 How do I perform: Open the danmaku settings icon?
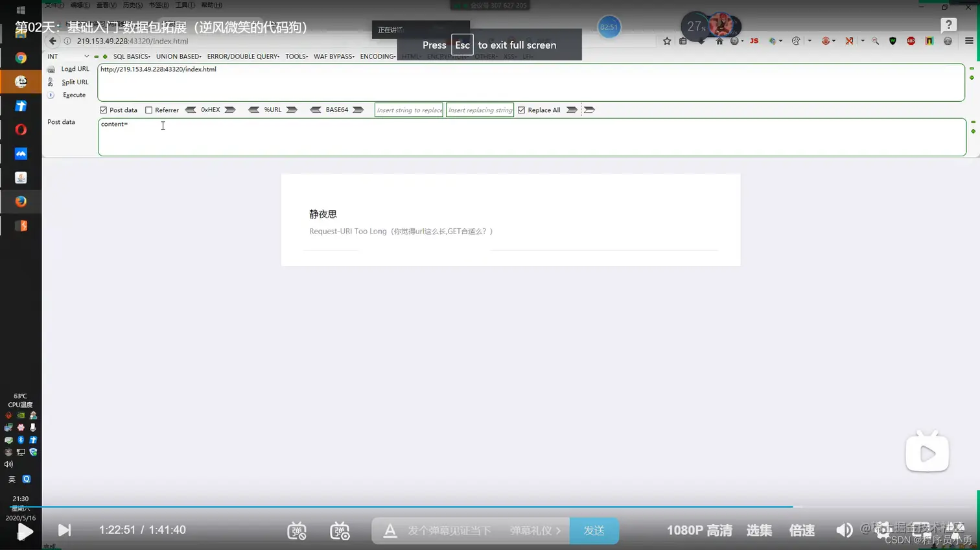pyautogui.click(x=340, y=531)
